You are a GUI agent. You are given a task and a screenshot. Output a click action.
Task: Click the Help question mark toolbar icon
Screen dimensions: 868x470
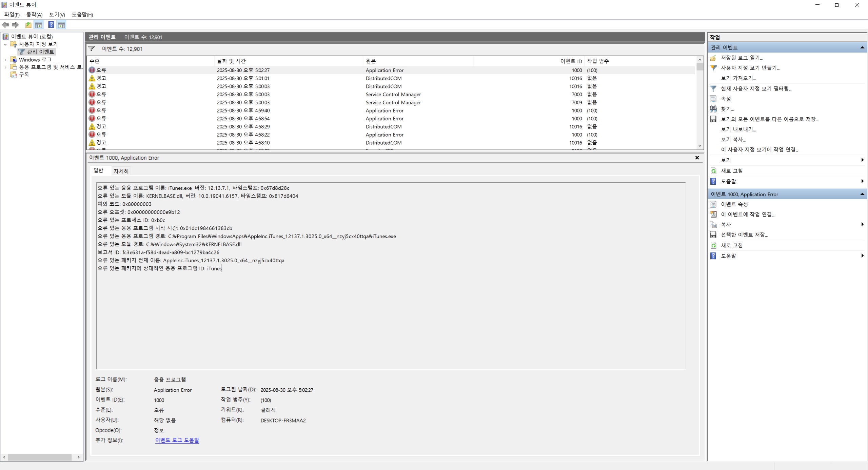tap(51, 25)
